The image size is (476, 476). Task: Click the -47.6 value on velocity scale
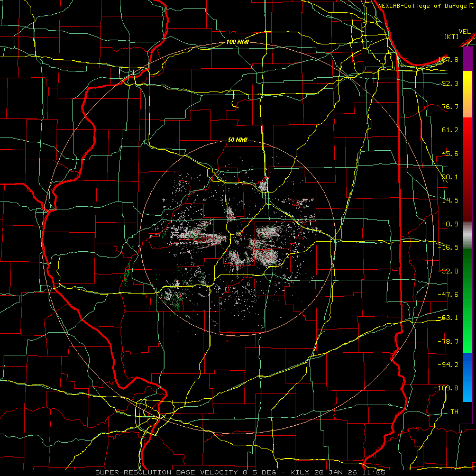coord(448,295)
